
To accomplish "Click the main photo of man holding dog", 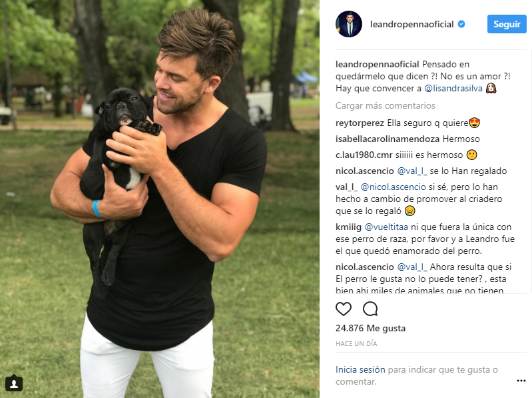I will point(159,199).
